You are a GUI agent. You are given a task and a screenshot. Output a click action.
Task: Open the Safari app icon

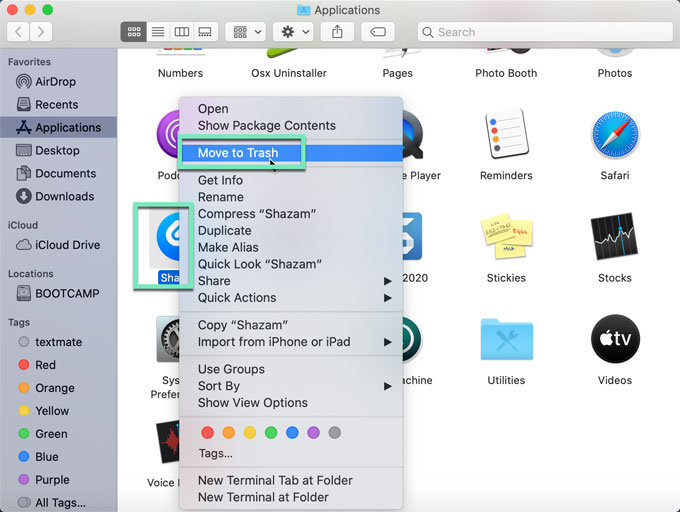click(x=614, y=136)
